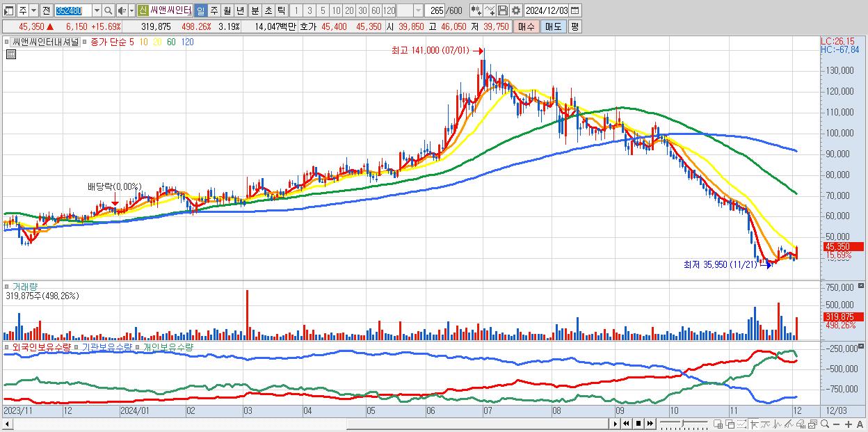Click the overlapping windows icon on bottom toolbar
This screenshot has height=432, width=868.
click(730, 424)
